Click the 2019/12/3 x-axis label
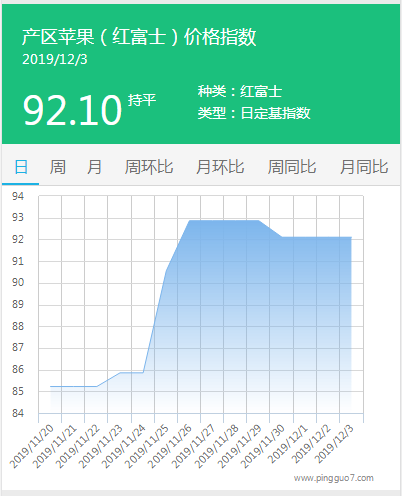The height and width of the screenshot is (496, 402). (x=334, y=444)
